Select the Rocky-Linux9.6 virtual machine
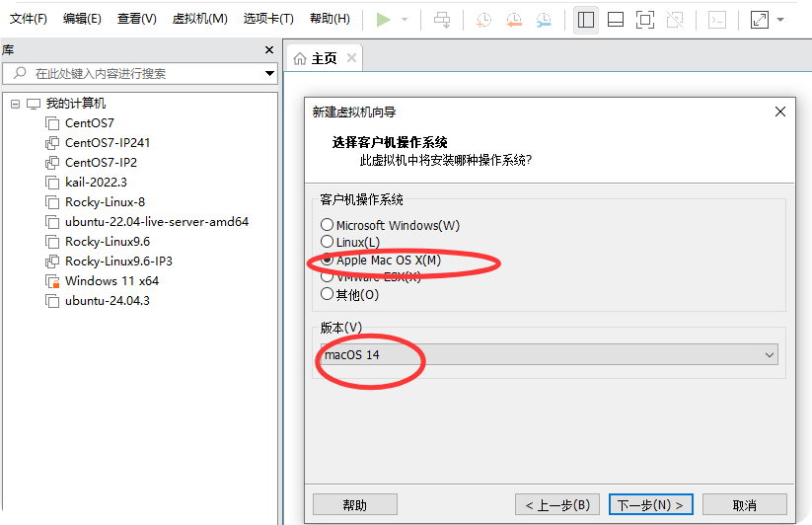 [108, 241]
